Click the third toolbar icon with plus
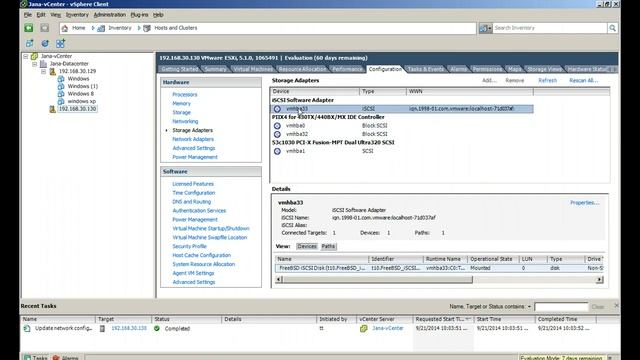This screenshot has height=360, width=640. point(60,43)
